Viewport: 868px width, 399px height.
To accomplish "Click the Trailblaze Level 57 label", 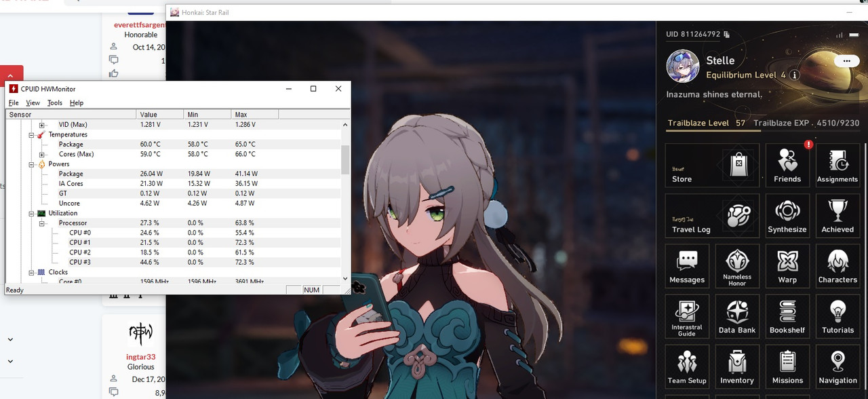I will pyautogui.click(x=707, y=123).
